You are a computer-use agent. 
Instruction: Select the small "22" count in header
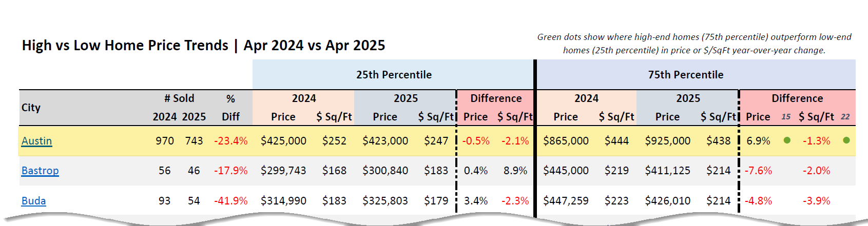pos(845,117)
